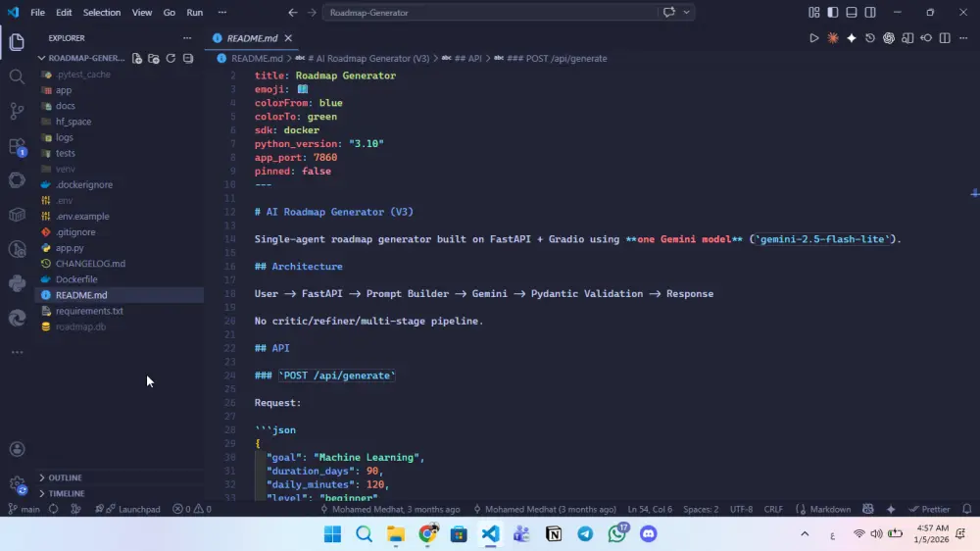Viewport: 980px width, 551px height.
Task: Open the orange Claude spark icon
Action: 832,38
